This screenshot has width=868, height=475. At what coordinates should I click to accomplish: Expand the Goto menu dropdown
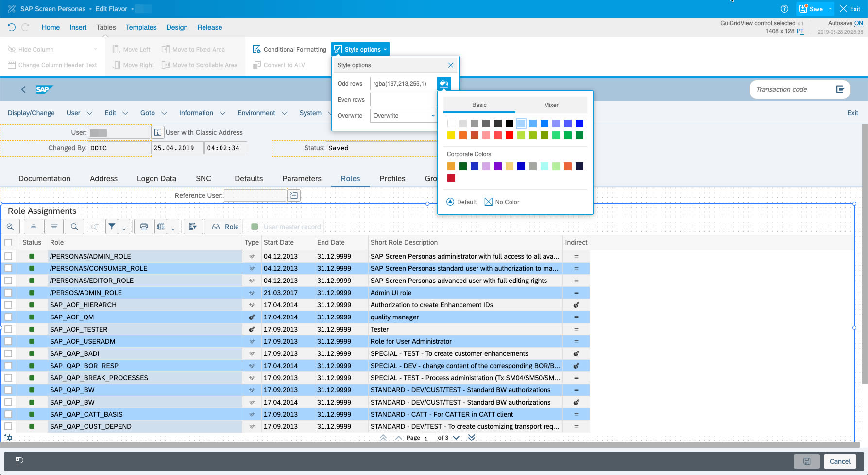tap(164, 113)
